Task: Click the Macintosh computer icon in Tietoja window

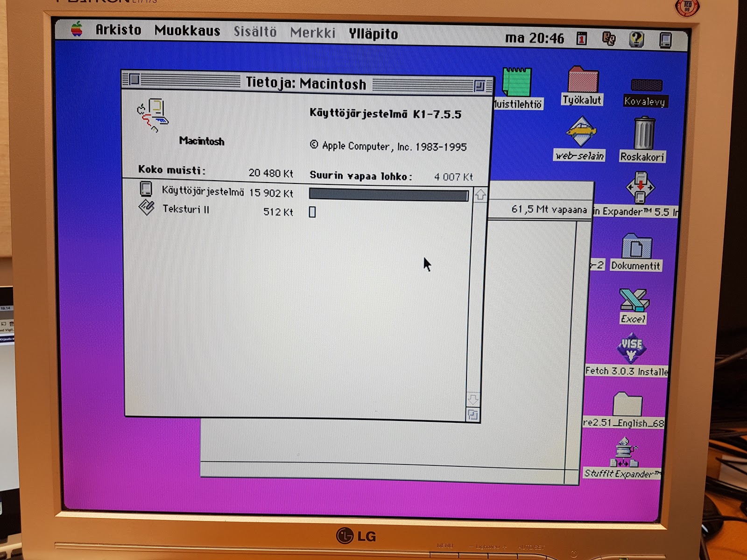Action: (x=152, y=115)
